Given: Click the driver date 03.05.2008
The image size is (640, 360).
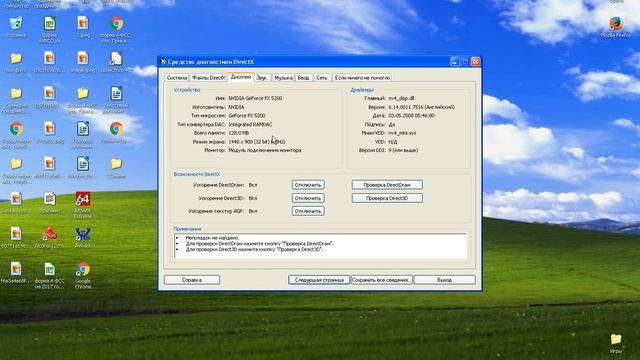Looking at the screenshot, I should [411, 116].
